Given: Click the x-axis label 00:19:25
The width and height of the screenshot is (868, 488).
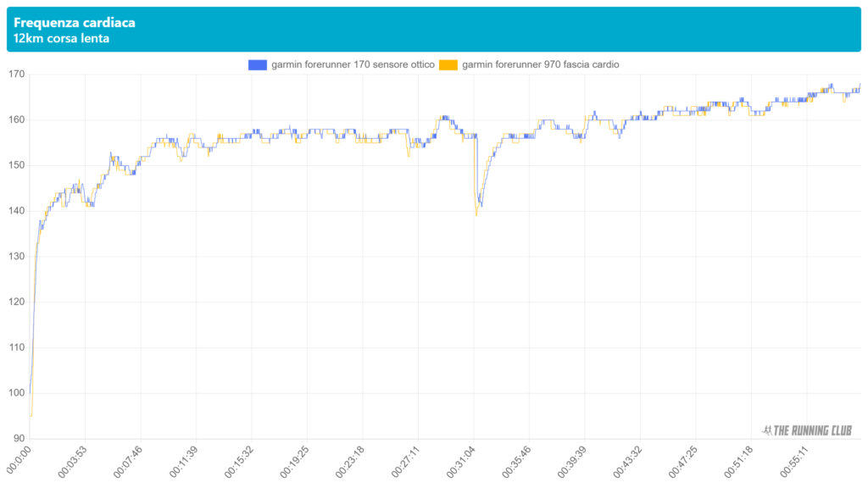Looking at the screenshot, I should point(294,462).
